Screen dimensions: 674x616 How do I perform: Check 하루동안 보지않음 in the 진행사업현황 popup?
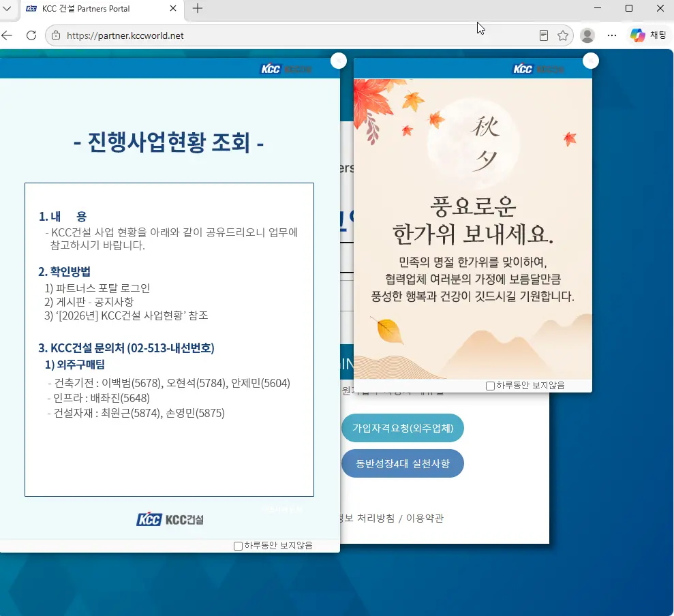click(238, 546)
